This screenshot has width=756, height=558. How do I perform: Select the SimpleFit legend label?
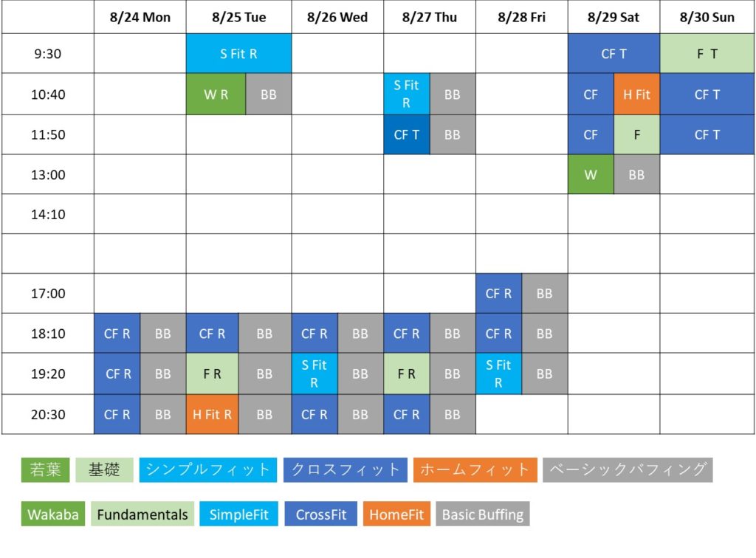click(x=238, y=514)
